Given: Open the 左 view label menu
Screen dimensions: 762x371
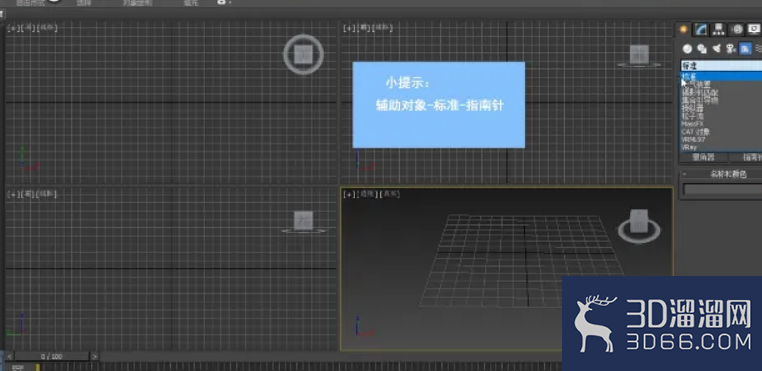Looking at the screenshot, I should pos(28,194).
